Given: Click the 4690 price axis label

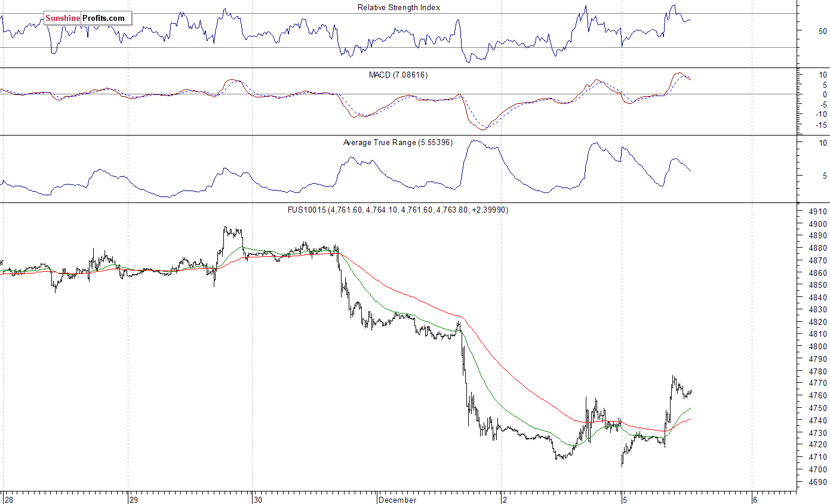Looking at the screenshot, I should point(818,482).
